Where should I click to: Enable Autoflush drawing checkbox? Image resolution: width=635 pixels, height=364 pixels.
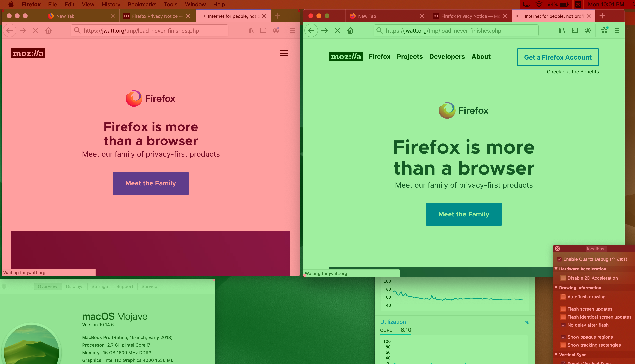pyautogui.click(x=563, y=297)
